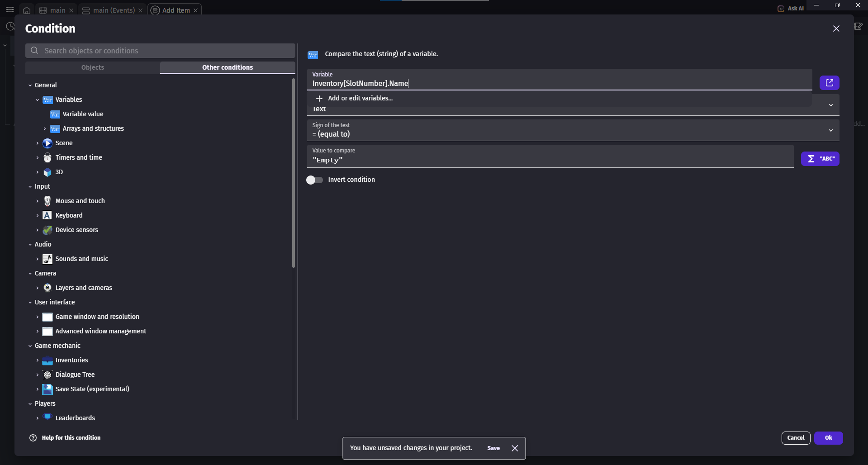Select the Sounds and music icon

pos(47,259)
